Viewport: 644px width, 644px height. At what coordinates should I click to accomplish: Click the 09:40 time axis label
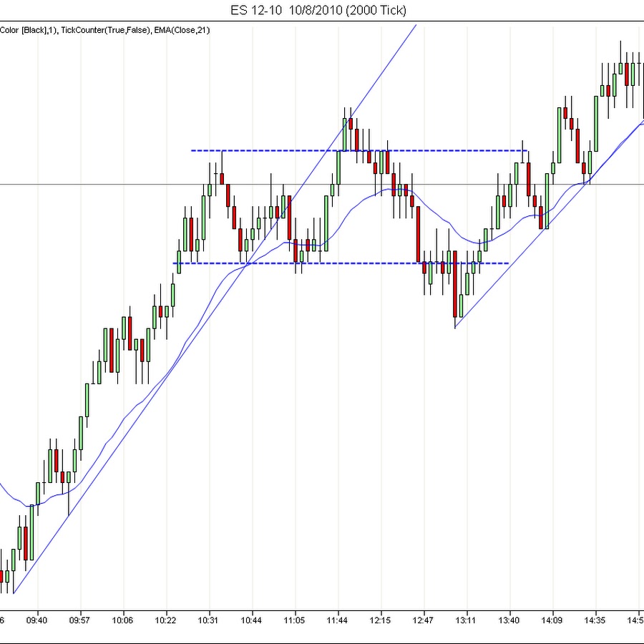click(37, 620)
